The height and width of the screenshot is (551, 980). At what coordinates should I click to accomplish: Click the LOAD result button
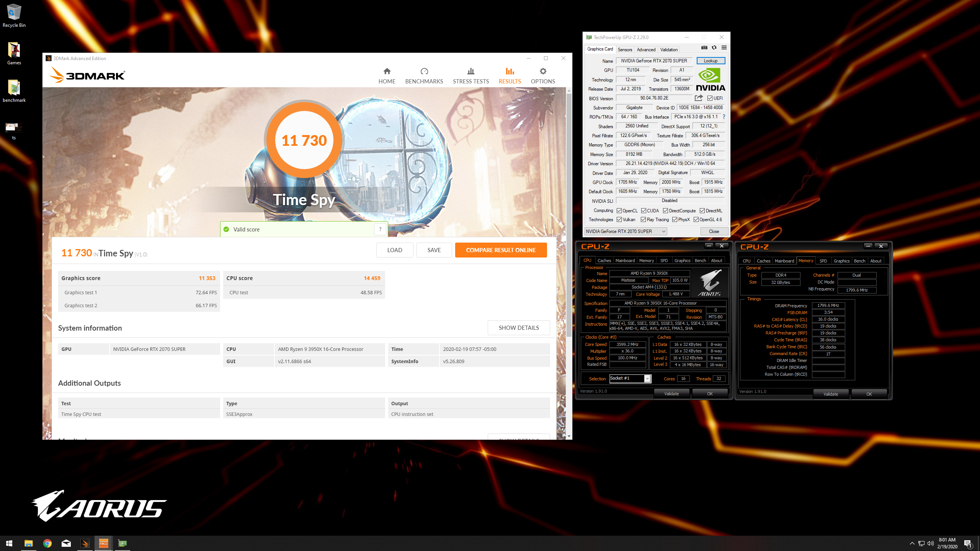394,250
